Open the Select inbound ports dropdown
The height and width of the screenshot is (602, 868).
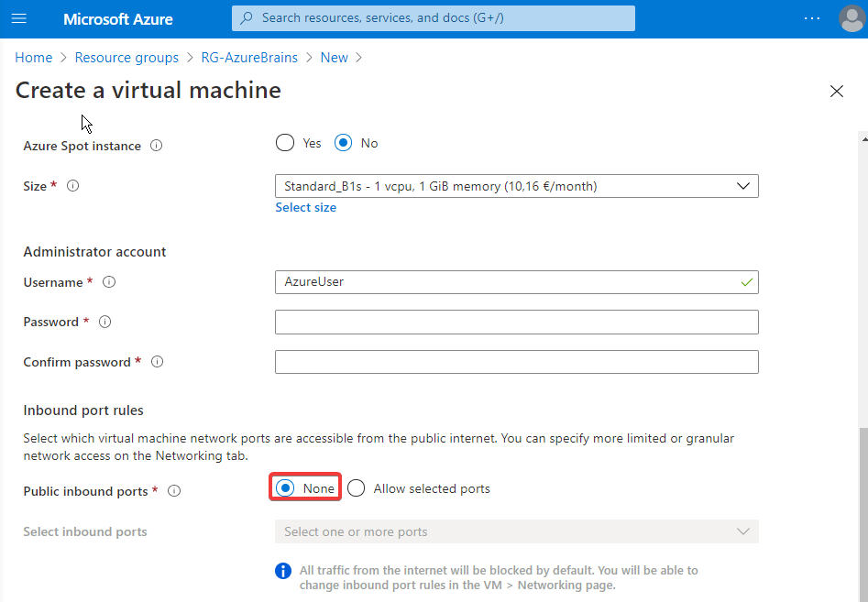[x=516, y=531]
